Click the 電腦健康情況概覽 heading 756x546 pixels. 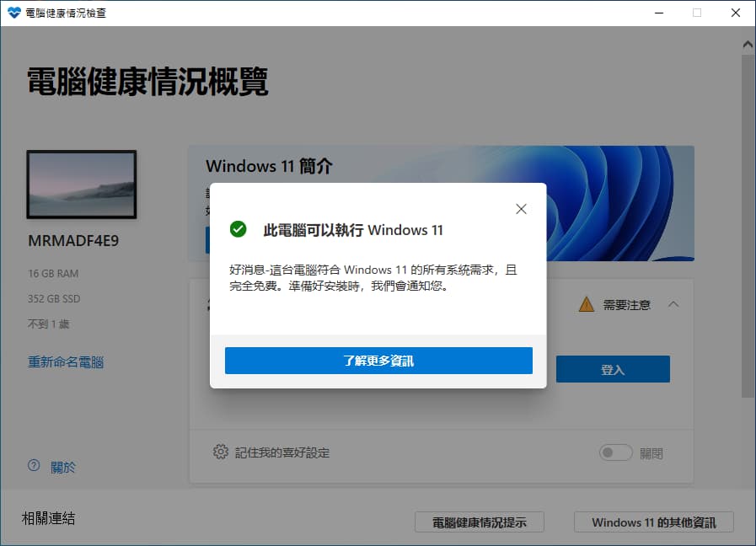tap(147, 82)
